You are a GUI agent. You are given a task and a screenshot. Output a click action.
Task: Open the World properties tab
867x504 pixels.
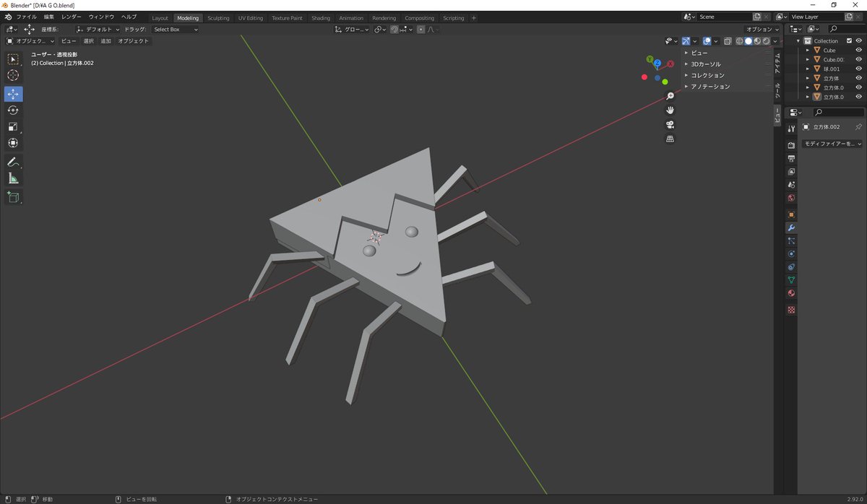791,198
